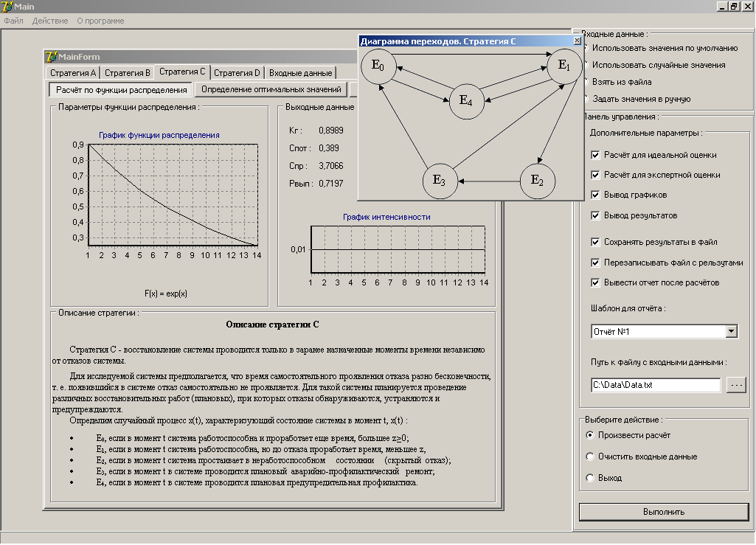Choose the Выход radio option
This screenshot has width=756, height=545.
(x=589, y=478)
